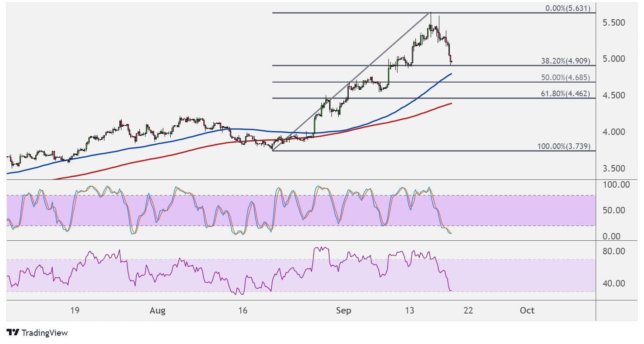Open the TradingView wordmark link
Image resolution: width=644 pixels, height=344 pixels.
point(44,333)
